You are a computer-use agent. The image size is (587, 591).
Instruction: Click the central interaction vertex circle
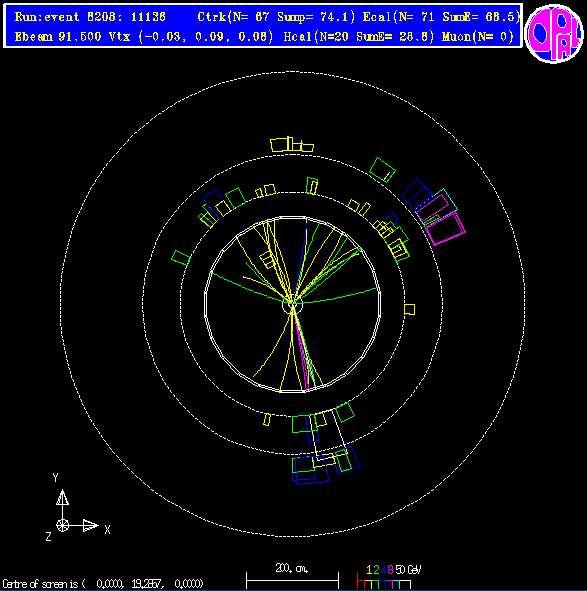point(292,305)
